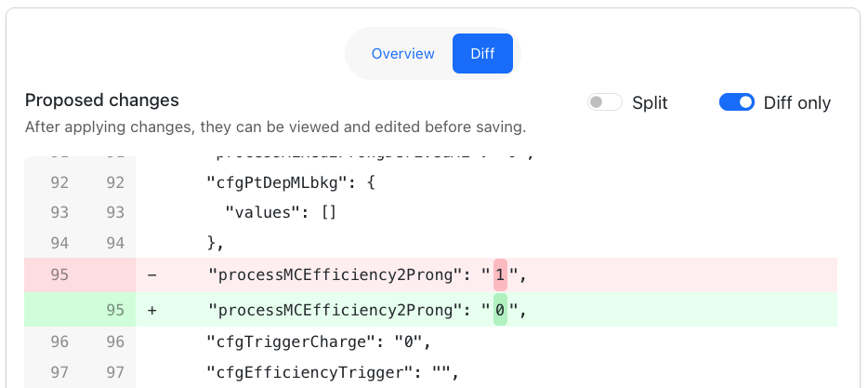Select the Diff tab
868x388 pixels.
point(482,53)
